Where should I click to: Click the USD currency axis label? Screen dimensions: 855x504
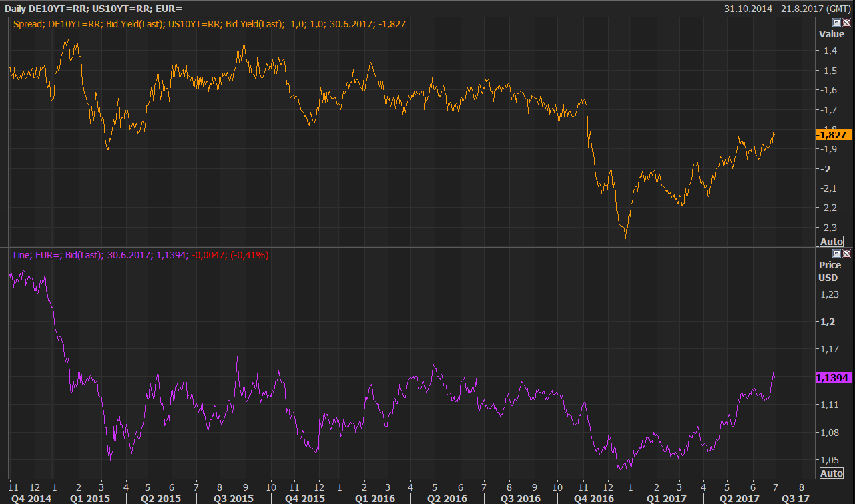pos(828,278)
